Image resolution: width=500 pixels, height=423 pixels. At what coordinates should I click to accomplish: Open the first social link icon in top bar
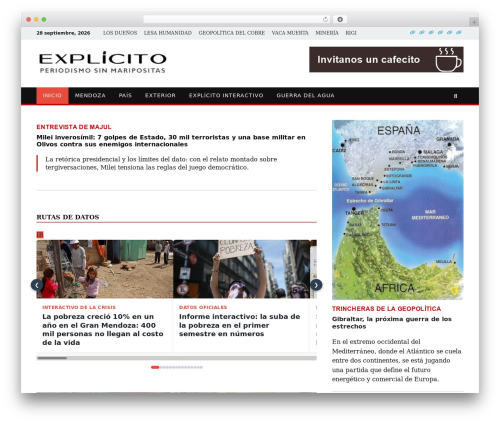click(x=412, y=32)
